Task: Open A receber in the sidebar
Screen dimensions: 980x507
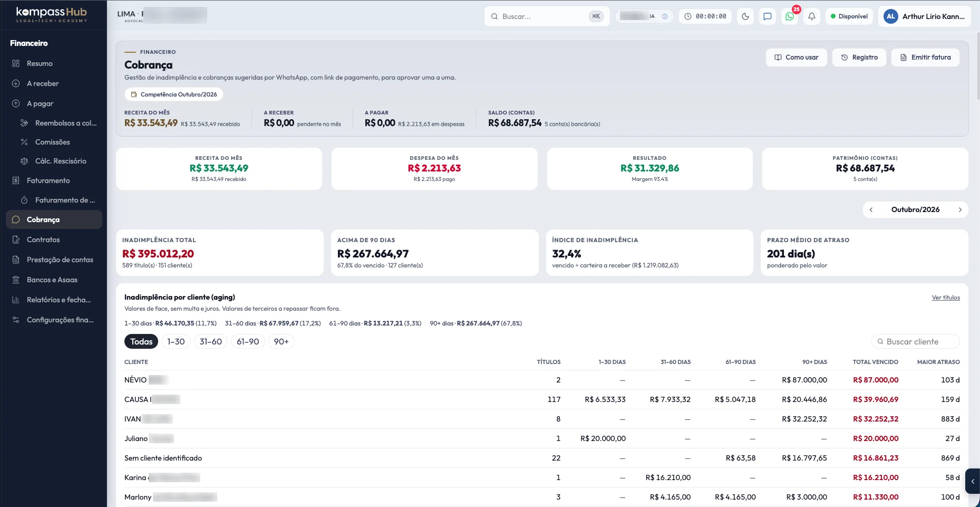Action: point(53,83)
